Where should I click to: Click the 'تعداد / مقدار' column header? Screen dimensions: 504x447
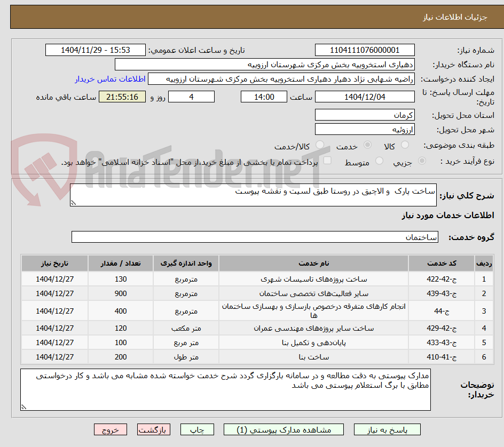click(121, 264)
